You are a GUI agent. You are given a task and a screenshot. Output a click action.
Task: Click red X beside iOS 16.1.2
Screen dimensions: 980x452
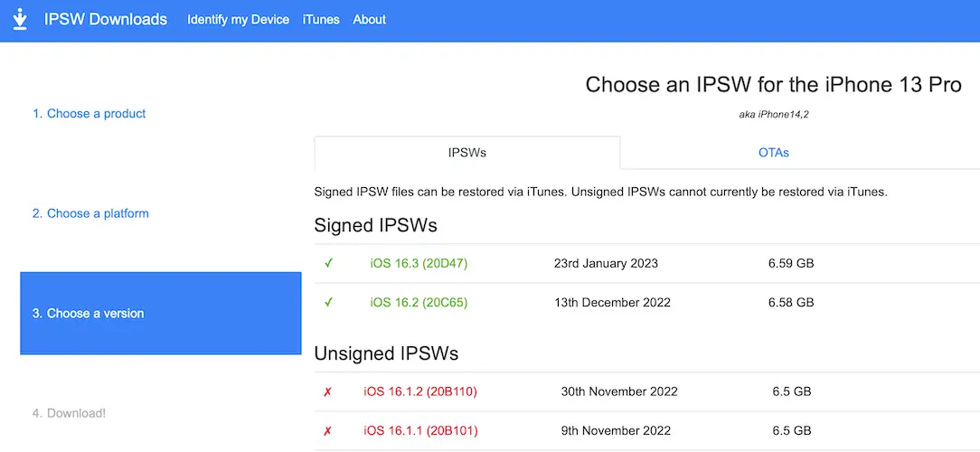pos(327,392)
